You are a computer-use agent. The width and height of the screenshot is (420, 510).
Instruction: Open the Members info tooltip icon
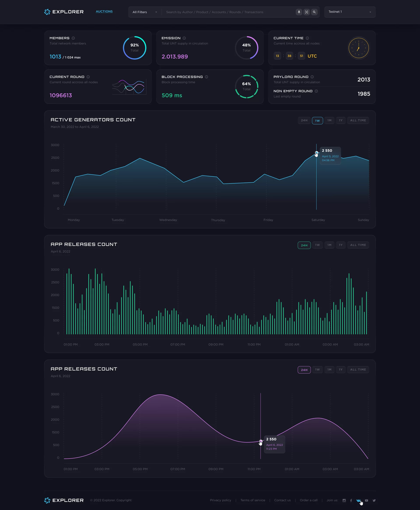point(73,38)
